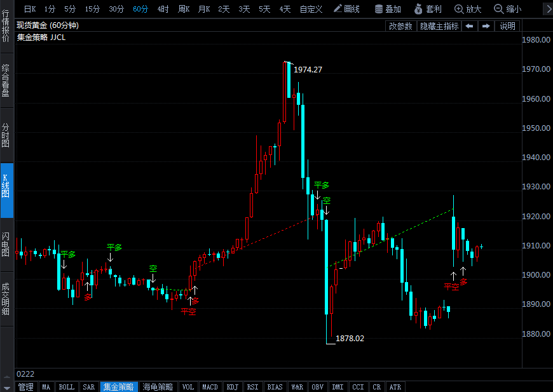The width and height of the screenshot is (553, 392).
Task: Zoom in with the 放大 magnifier
Action: pyautogui.click(x=468, y=9)
